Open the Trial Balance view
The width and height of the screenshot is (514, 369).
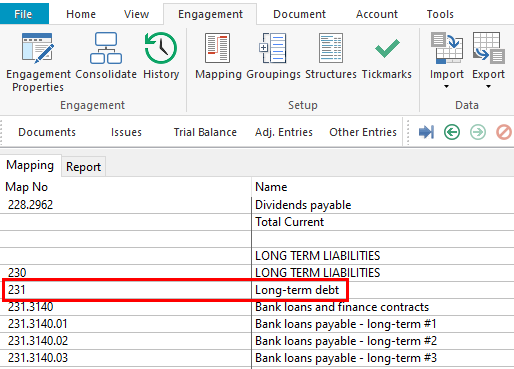(x=205, y=132)
